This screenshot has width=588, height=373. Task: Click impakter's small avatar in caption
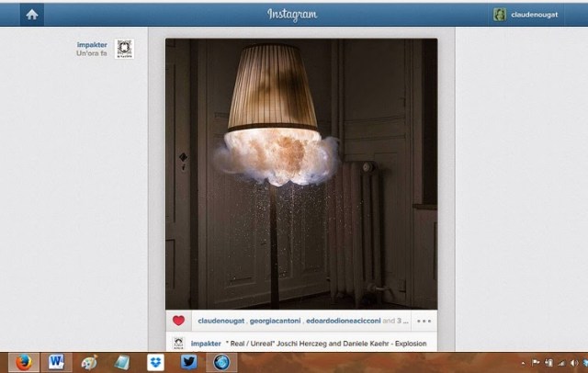tap(178, 343)
